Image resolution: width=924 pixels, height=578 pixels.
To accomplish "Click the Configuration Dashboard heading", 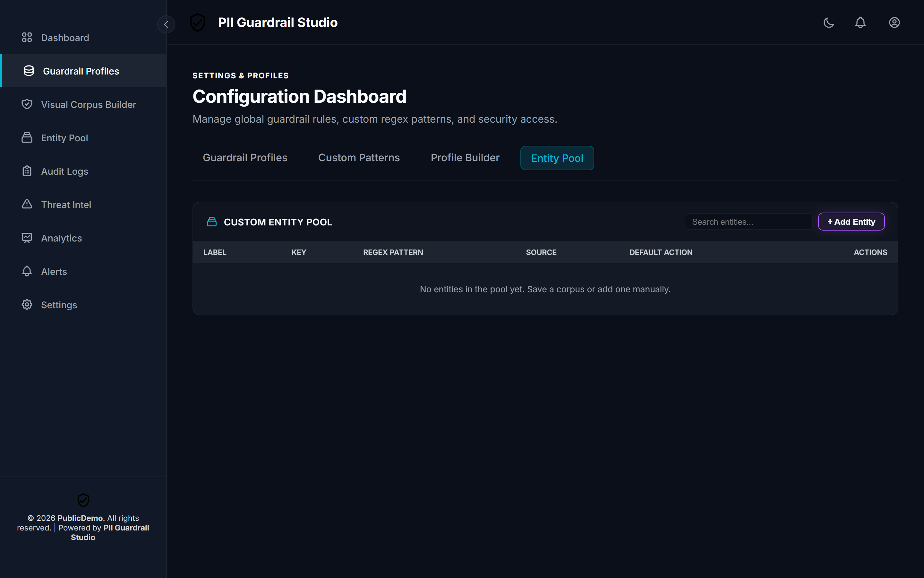I will pyautogui.click(x=299, y=96).
